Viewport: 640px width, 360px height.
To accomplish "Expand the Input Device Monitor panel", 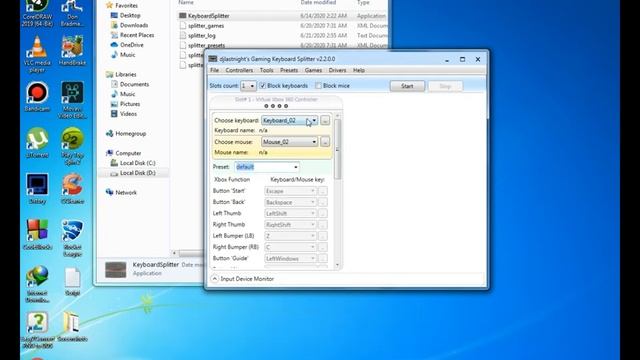I will (x=215, y=279).
